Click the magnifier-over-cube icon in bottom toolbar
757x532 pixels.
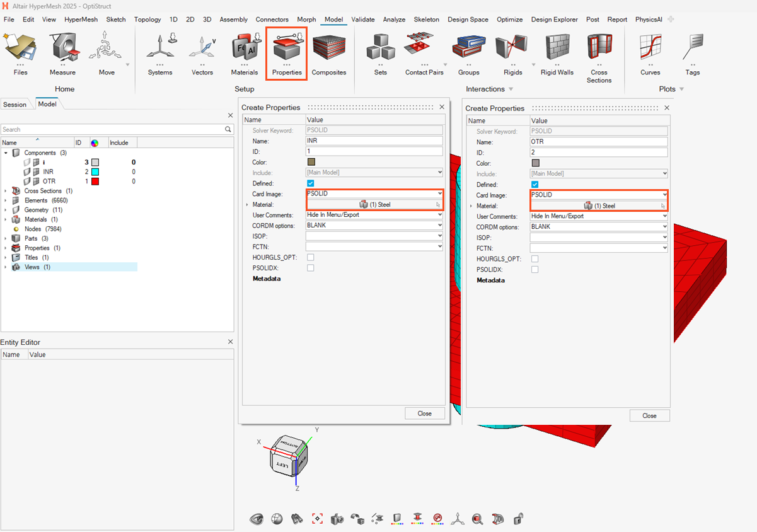(x=478, y=519)
